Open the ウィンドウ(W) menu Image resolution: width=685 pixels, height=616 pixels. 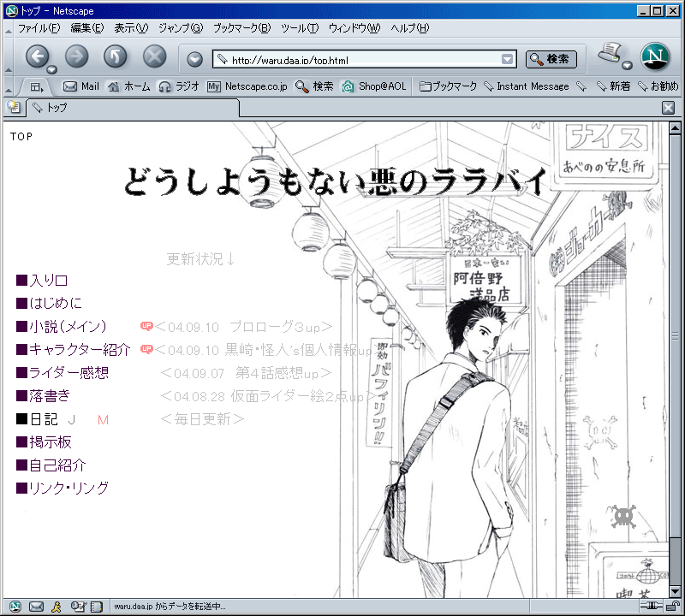354,28
